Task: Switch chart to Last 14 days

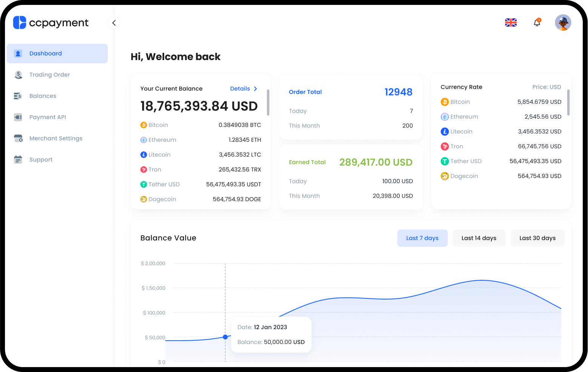Action: 479,238
